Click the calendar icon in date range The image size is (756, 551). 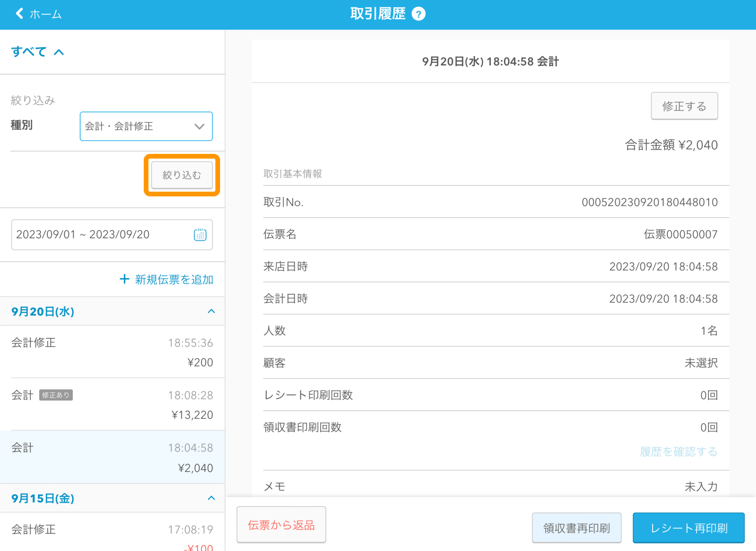pyautogui.click(x=200, y=235)
